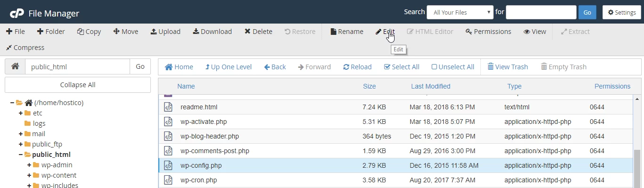The width and height of the screenshot is (644, 188).
Task: Click the 2.79 KB size of wp-config.php
Action: click(374, 165)
